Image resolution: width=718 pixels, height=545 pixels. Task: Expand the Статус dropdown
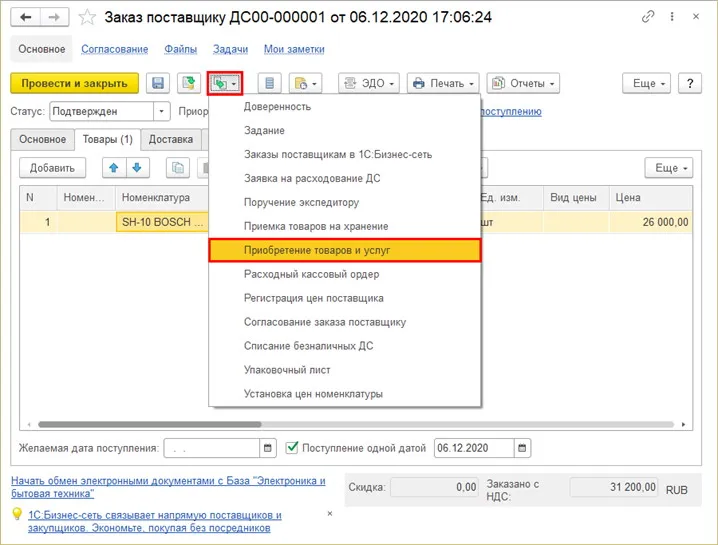coord(162,112)
